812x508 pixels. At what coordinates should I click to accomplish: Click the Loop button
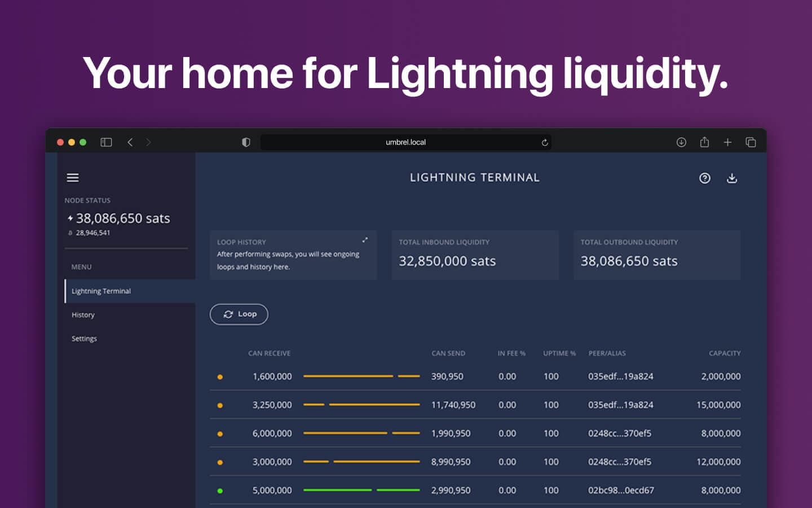239,314
